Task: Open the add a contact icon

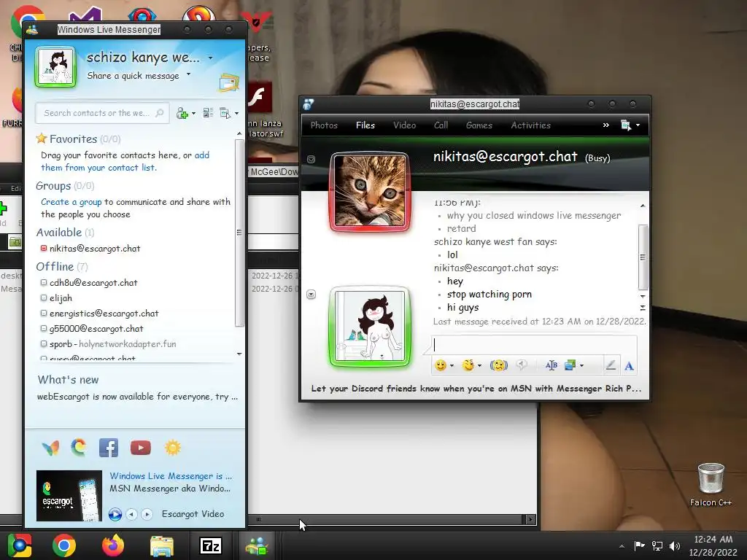Action: (182, 113)
